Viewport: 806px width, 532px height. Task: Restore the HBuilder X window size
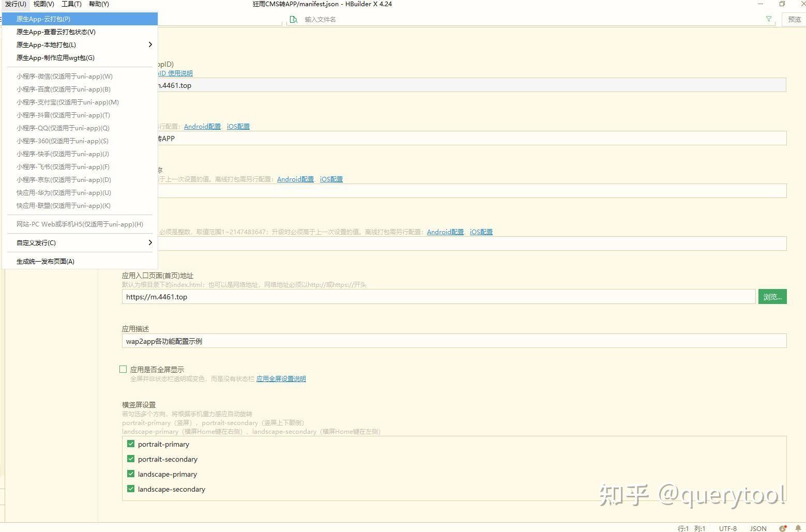(x=782, y=4)
